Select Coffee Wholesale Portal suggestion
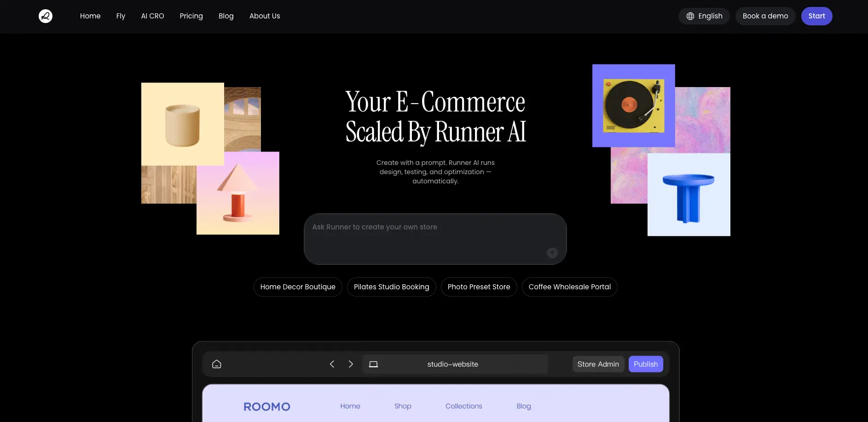 (570, 287)
